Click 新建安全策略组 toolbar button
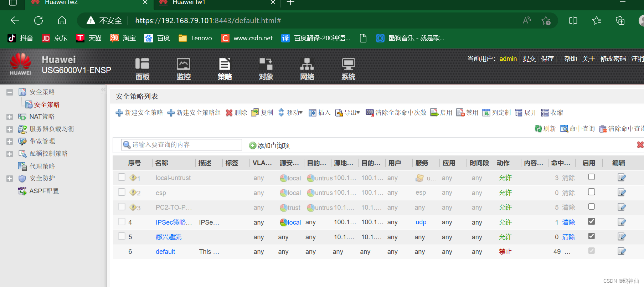 pyautogui.click(x=194, y=113)
